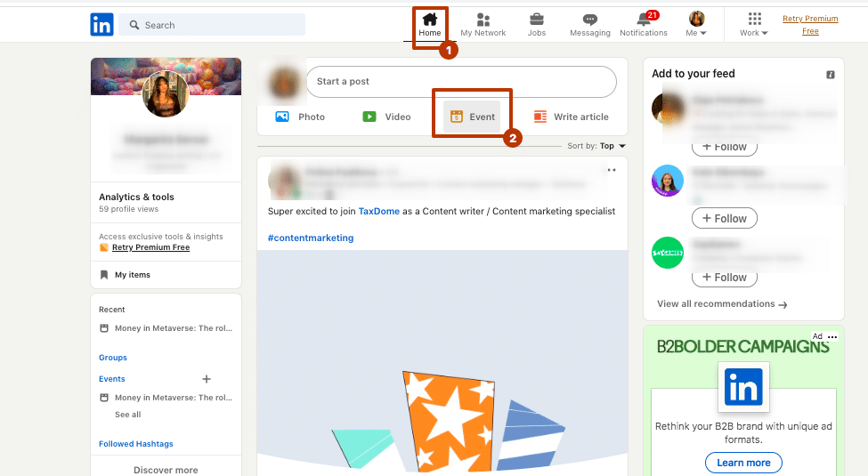
Task: Open the Messaging tab
Action: [590, 26]
